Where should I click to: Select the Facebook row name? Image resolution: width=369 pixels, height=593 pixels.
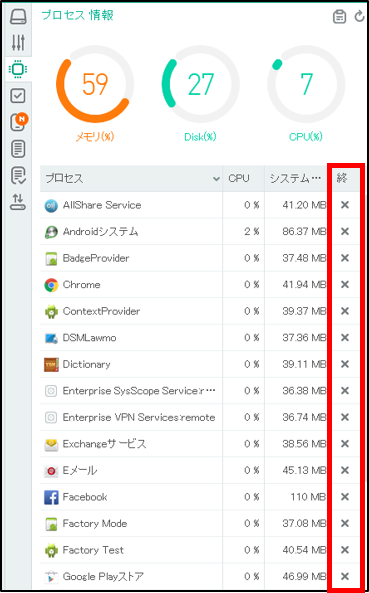pyautogui.click(x=85, y=497)
